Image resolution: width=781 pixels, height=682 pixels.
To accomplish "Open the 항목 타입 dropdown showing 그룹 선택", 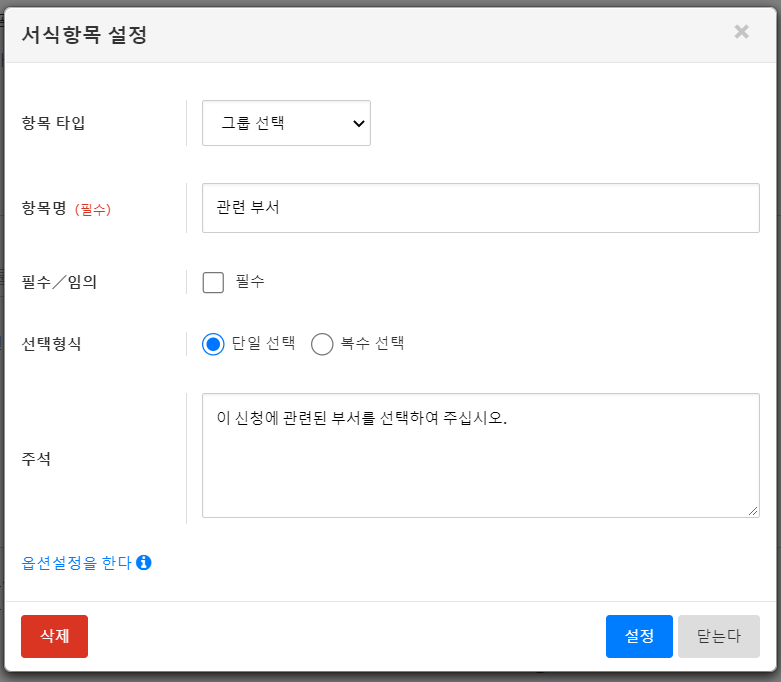I will pyautogui.click(x=286, y=123).
